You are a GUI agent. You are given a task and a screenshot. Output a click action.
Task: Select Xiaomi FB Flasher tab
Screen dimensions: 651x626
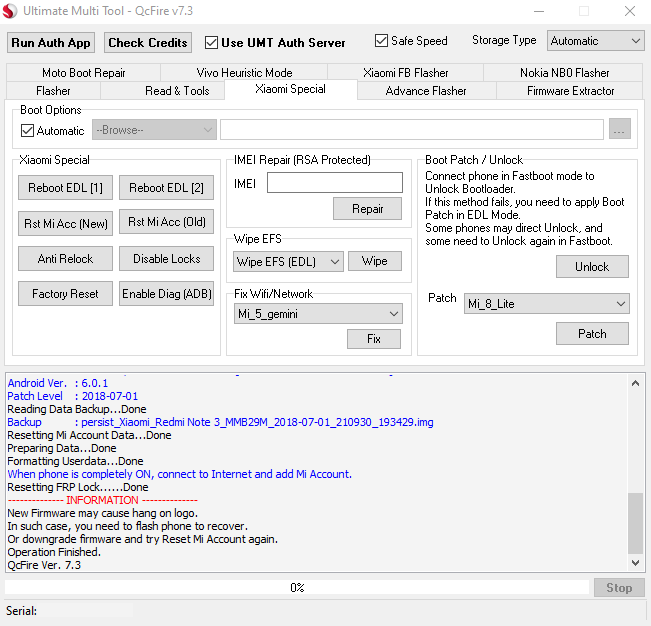click(x=406, y=73)
